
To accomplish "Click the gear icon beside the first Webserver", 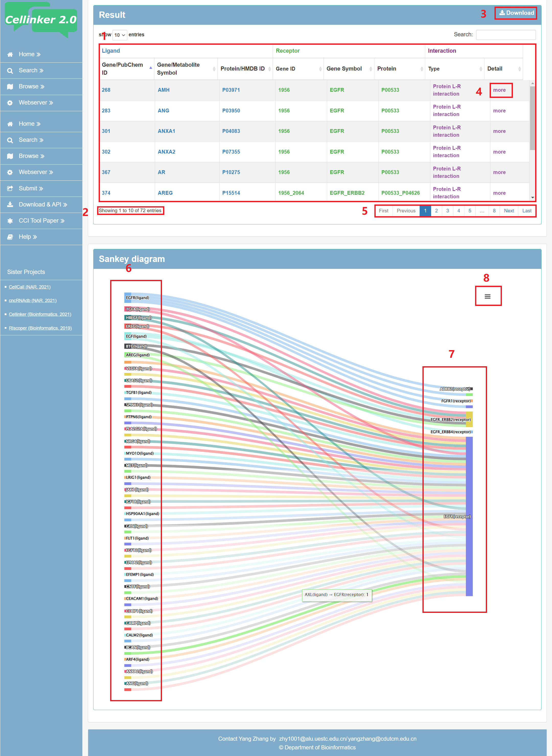I will [10, 102].
